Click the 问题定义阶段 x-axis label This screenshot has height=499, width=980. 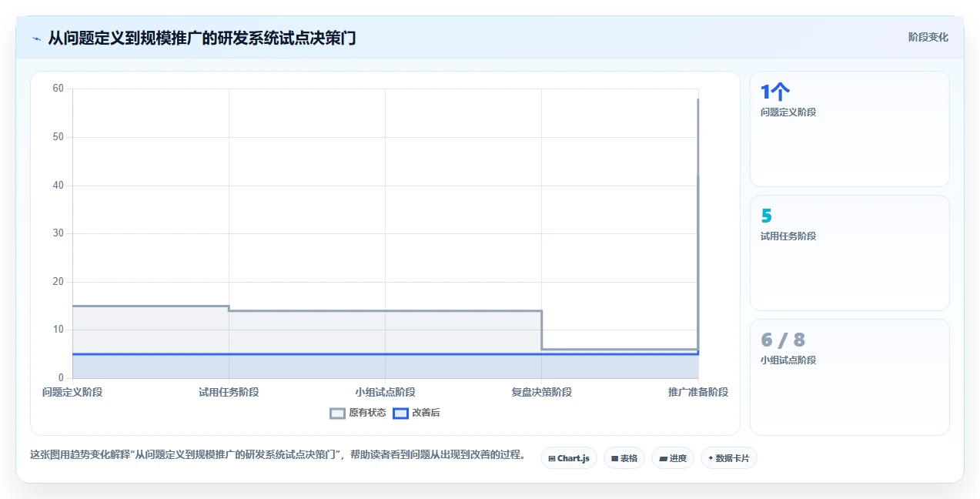click(72, 392)
